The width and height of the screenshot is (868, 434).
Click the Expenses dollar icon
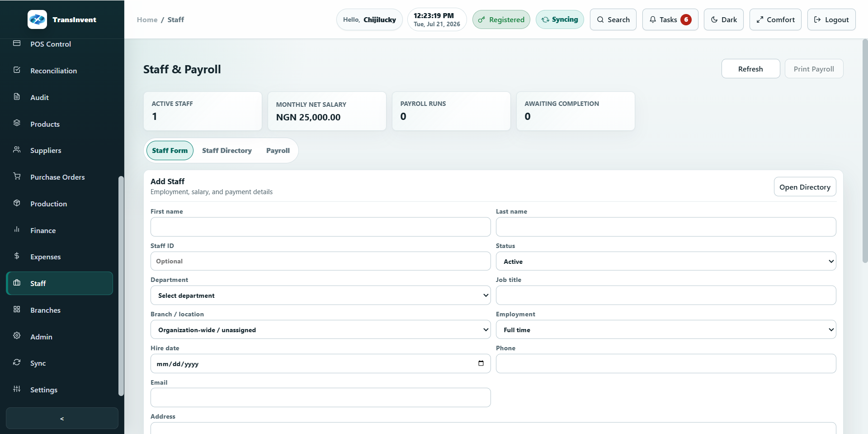coord(17,256)
